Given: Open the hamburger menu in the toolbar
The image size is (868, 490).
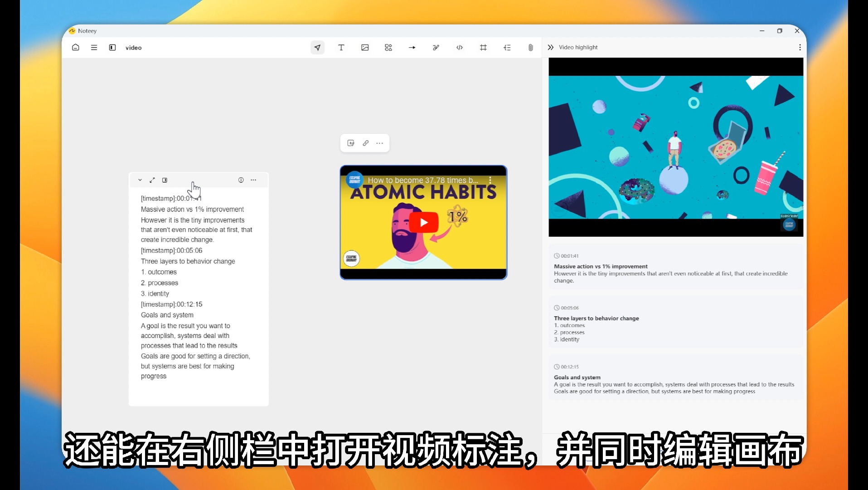Looking at the screenshot, I should click(94, 47).
